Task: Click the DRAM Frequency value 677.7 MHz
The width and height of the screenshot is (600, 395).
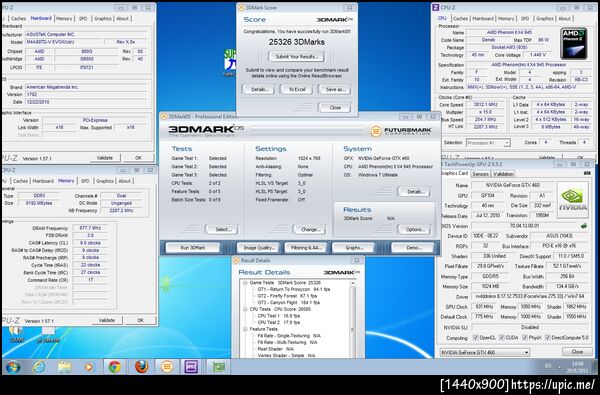Action: [90, 228]
